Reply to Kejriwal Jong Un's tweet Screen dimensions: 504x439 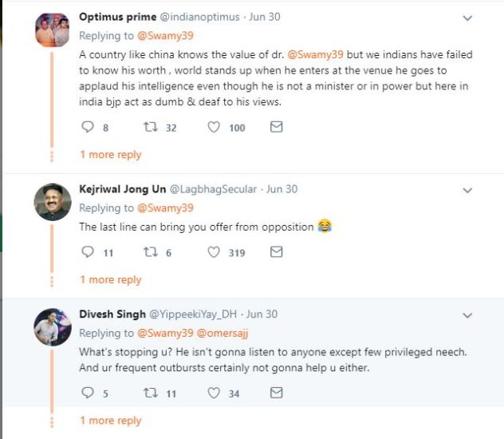point(88,251)
